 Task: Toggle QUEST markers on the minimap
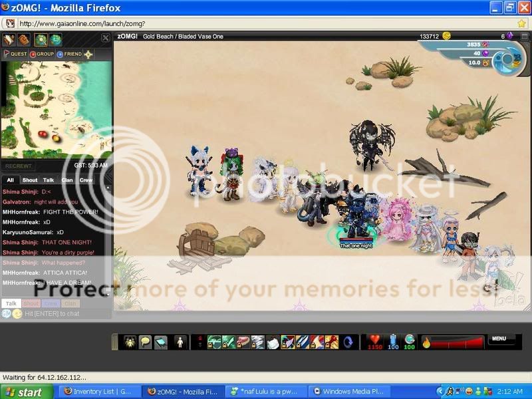click(x=15, y=54)
